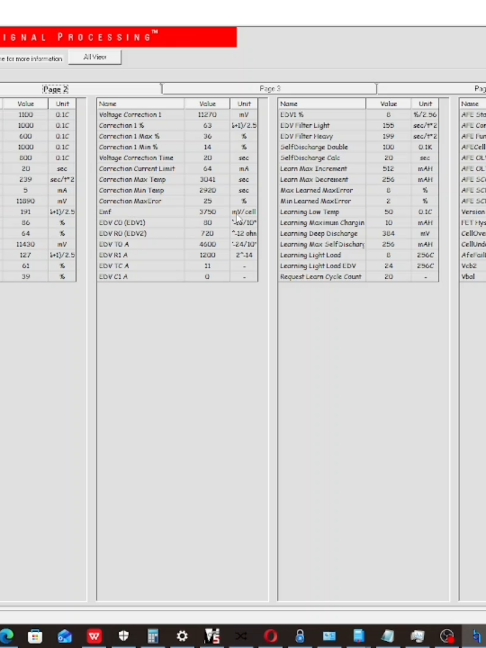Open the Opera browser icon
The image size is (486, 648).
coord(271,636)
